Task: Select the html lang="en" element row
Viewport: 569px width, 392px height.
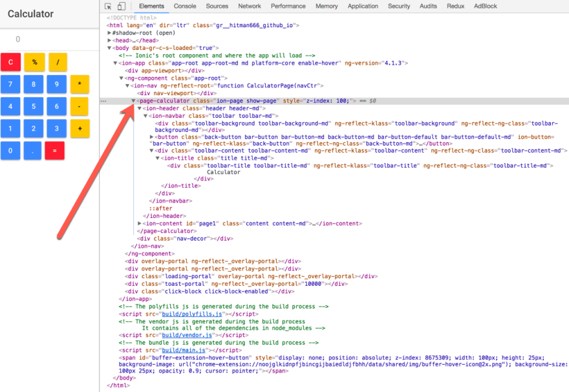Action: pos(203,25)
